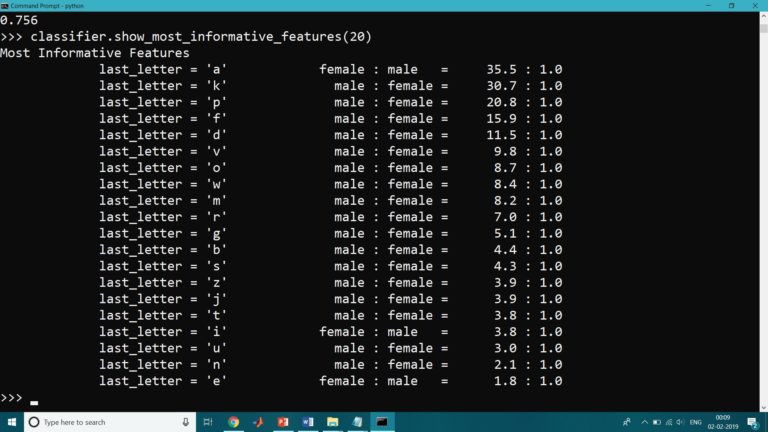Open the notepad app taskbar icon

tap(357, 422)
